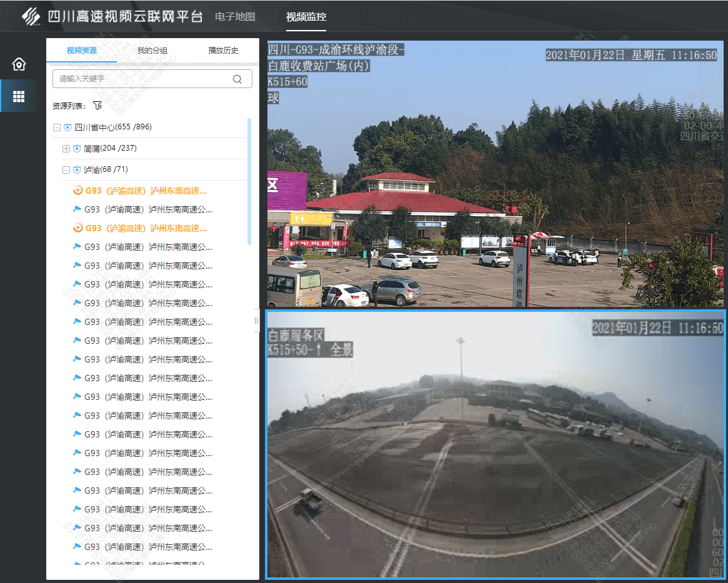Select the 视频监控 header tab

point(306,17)
